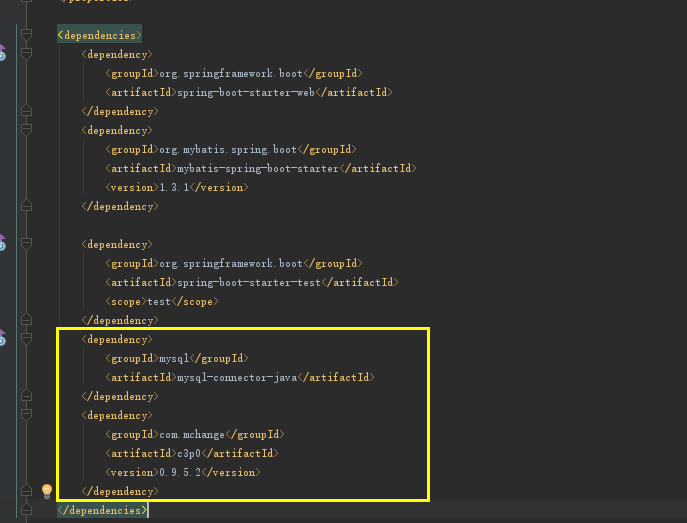Viewport: 687px width, 523px height.
Task: Click the artifactId line spring-boot-starter-test
Action: (x=252, y=283)
